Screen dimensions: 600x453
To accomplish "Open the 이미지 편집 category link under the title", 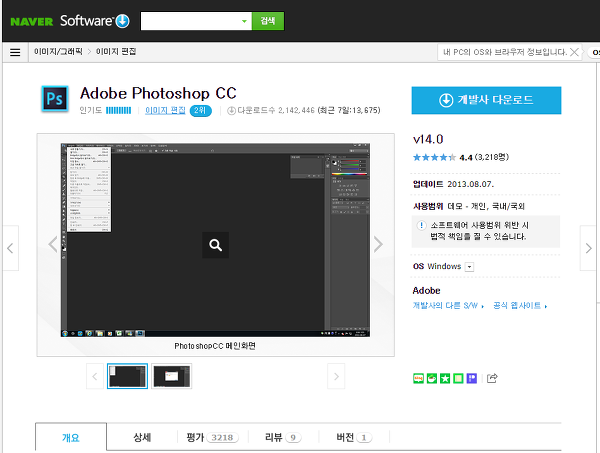I will point(165,111).
